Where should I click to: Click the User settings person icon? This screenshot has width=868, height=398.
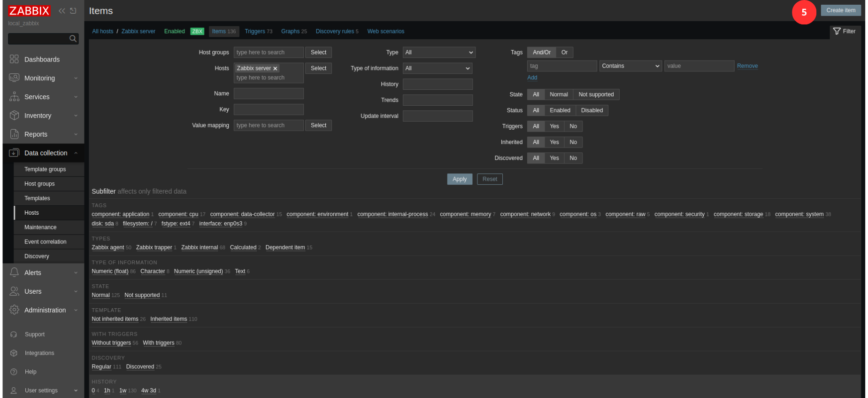pyautogui.click(x=14, y=390)
